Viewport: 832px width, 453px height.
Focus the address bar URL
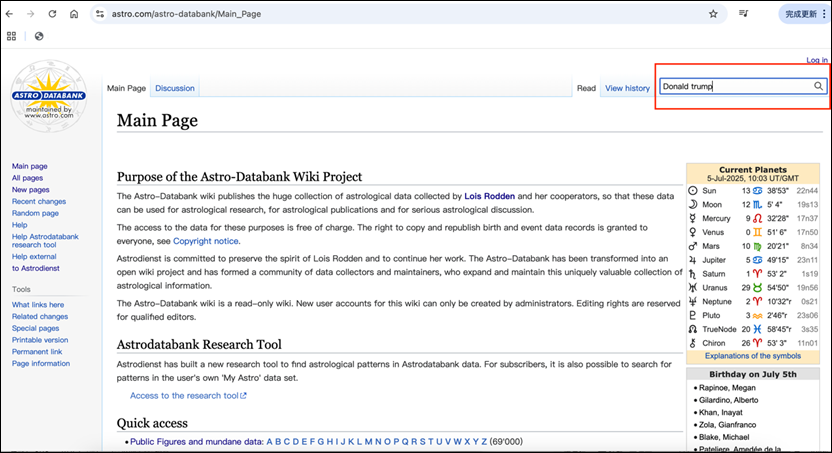(186, 14)
